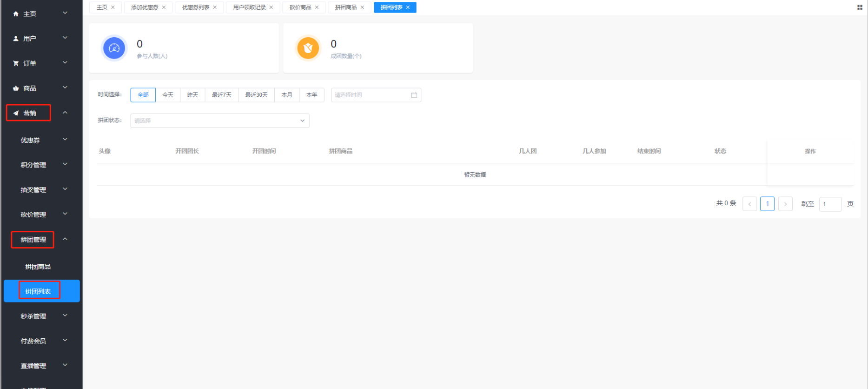This screenshot has width=868, height=389.
Task: Click the user icon in sidebar
Action: 16,39
